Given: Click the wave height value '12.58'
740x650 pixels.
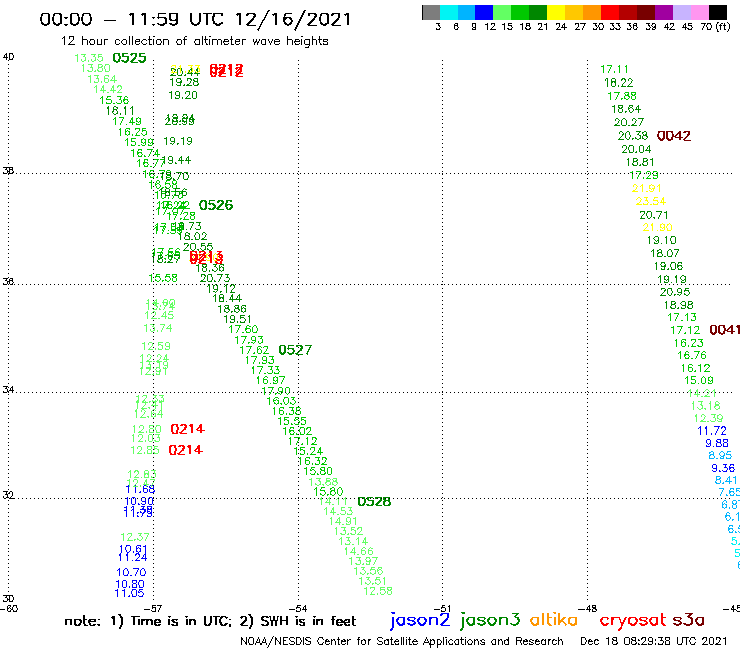Looking at the screenshot, I should tap(378, 591).
